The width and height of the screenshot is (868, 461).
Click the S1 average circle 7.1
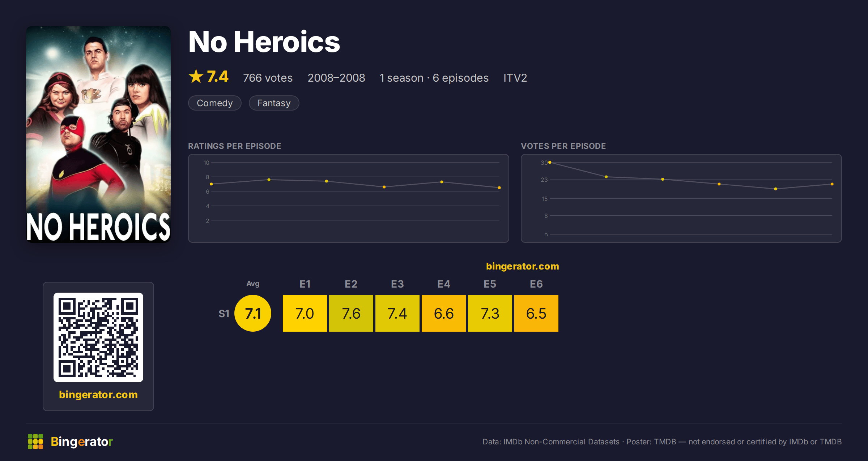coord(253,313)
